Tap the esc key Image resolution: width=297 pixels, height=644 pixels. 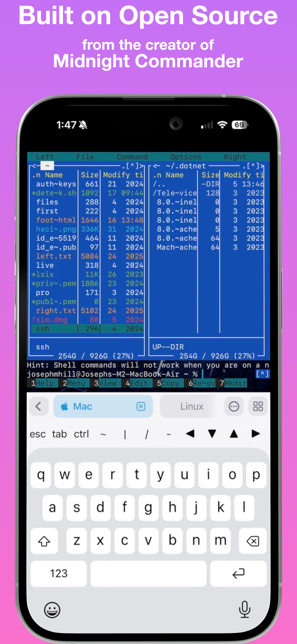click(x=38, y=434)
